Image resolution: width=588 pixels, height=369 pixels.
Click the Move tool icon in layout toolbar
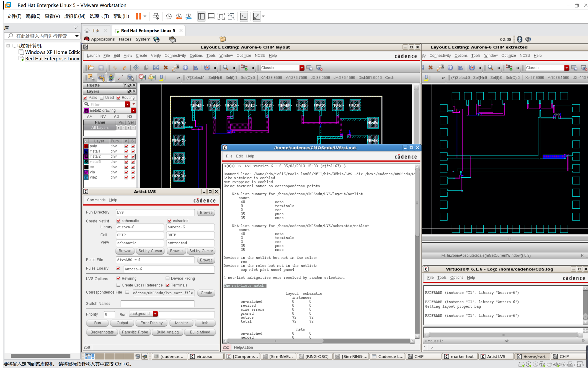136,68
